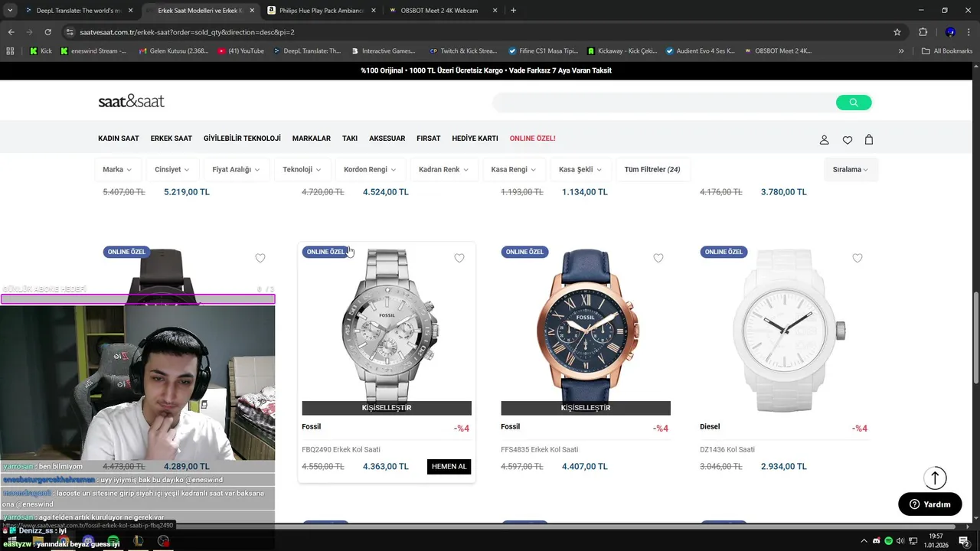Open the All Bookmarks folder
Screen dimensions: 980x551
click(x=947, y=51)
